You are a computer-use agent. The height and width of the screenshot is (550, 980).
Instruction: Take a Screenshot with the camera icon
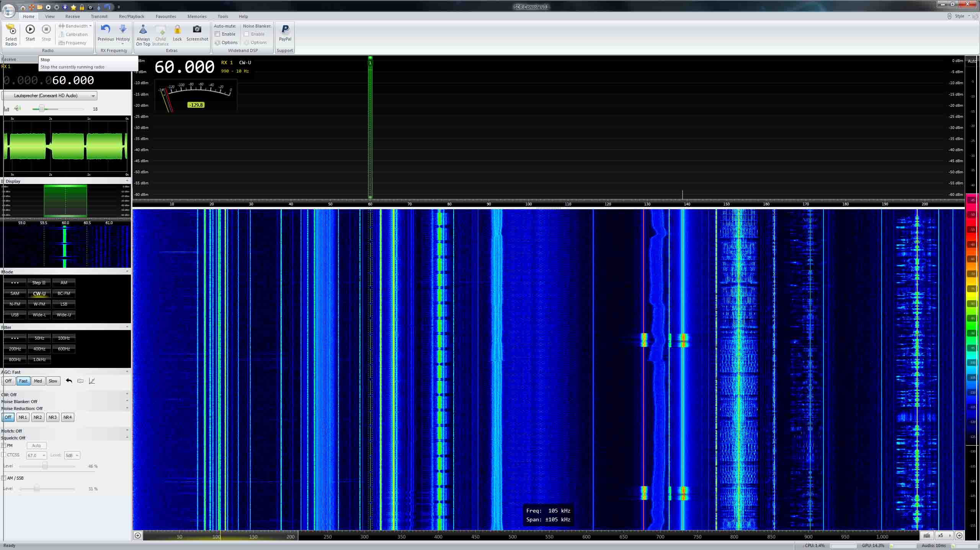(197, 29)
